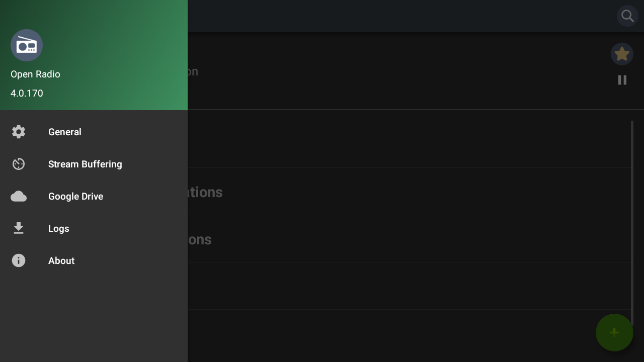Click the About info icon
Viewport: 644px width, 362px height.
coord(19,260)
